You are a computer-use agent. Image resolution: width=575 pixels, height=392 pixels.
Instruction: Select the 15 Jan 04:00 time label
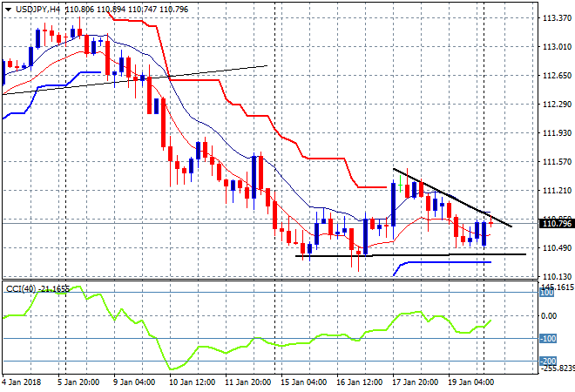point(303,382)
